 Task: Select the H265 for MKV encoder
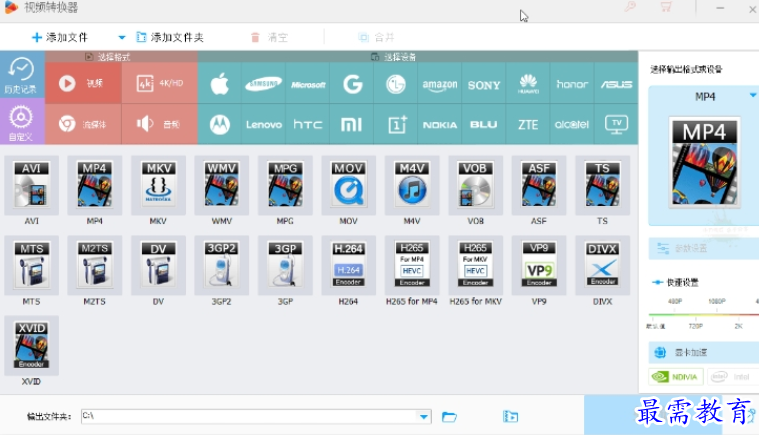click(x=475, y=265)
